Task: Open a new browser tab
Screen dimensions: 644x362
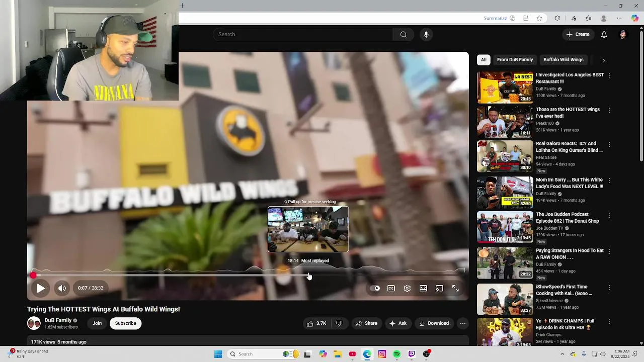Action: [x=182, y=6]
